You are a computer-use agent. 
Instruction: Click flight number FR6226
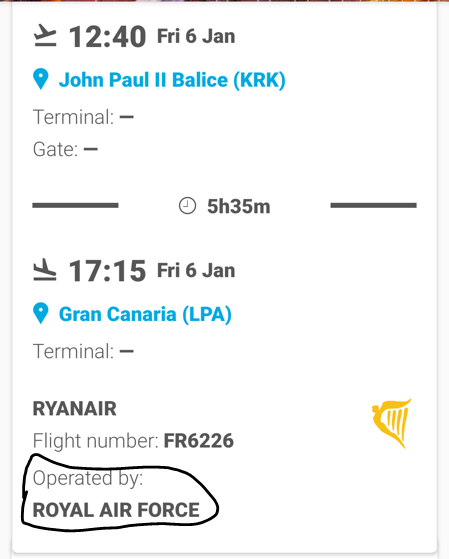[199, 441]
